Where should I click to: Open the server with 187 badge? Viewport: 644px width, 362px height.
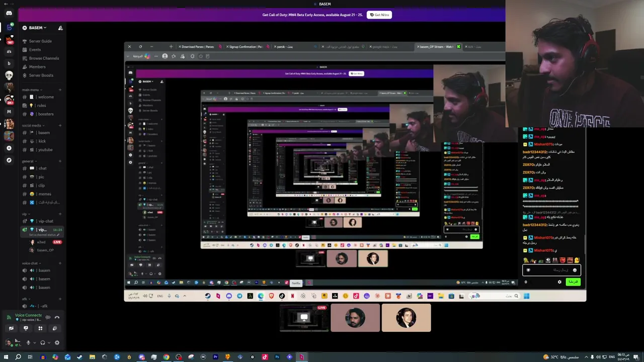(9, 39)
